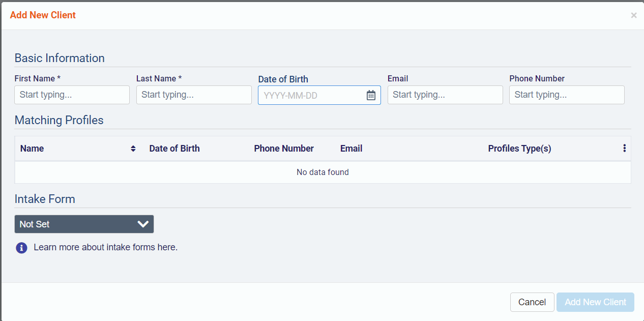Open the learn more about intake forms link
Screen dimensions: 644x321
pos(105,248)
